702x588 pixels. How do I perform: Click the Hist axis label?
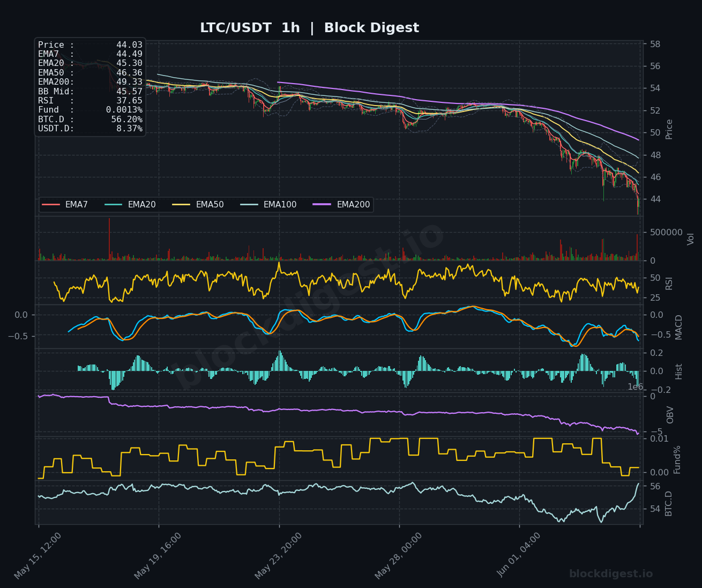coord(679,371)
